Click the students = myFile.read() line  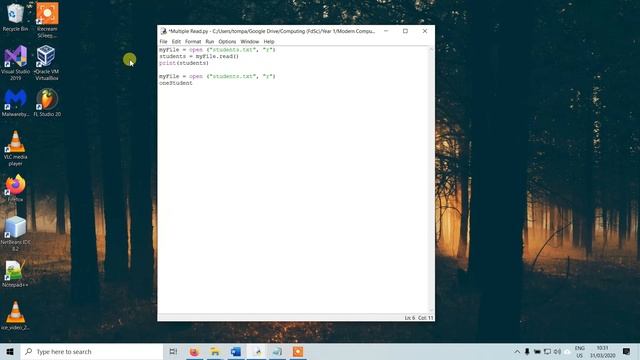coord(199,56)
